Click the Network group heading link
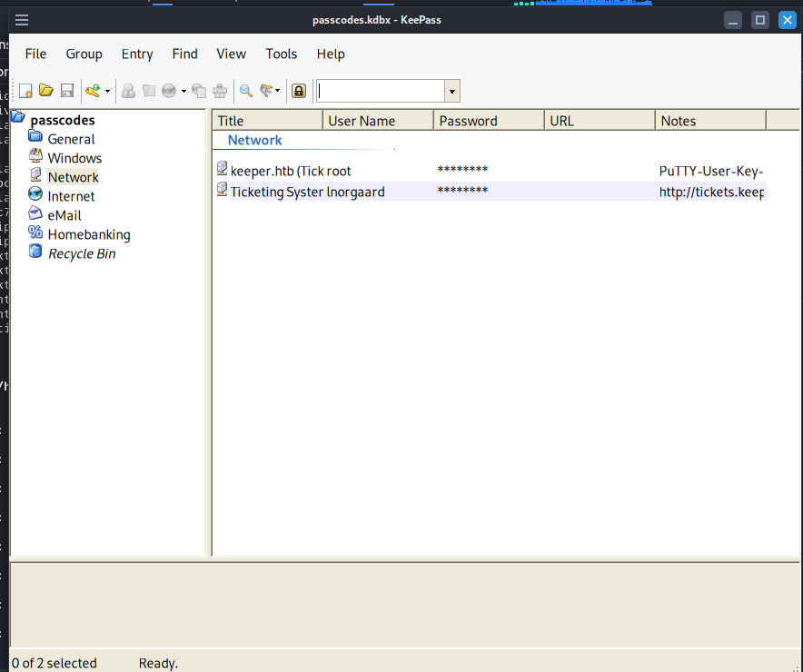This screenshot has width=803, height=672. (254, 140)
